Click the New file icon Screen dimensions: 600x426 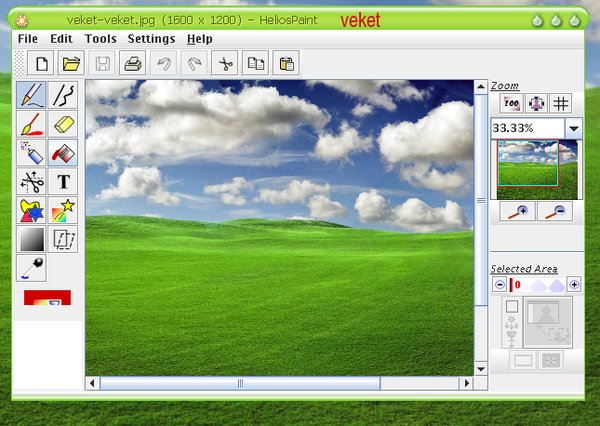click(x=41, y=63)
